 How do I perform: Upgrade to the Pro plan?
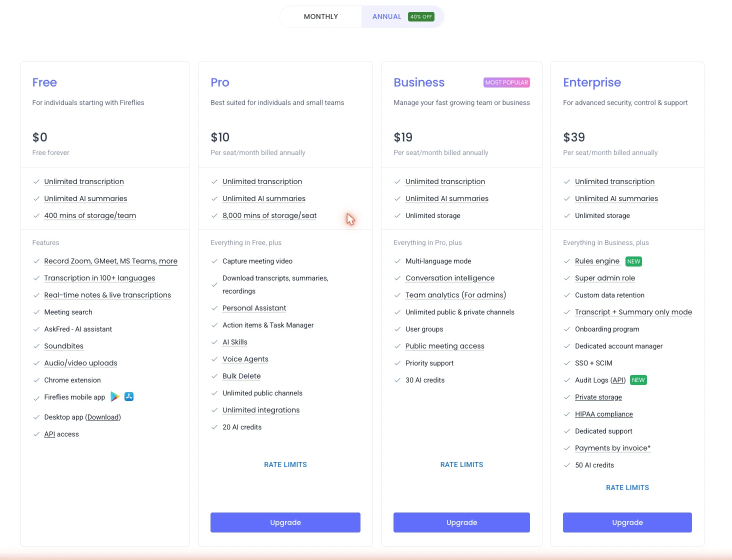click(x=285, y=522)
